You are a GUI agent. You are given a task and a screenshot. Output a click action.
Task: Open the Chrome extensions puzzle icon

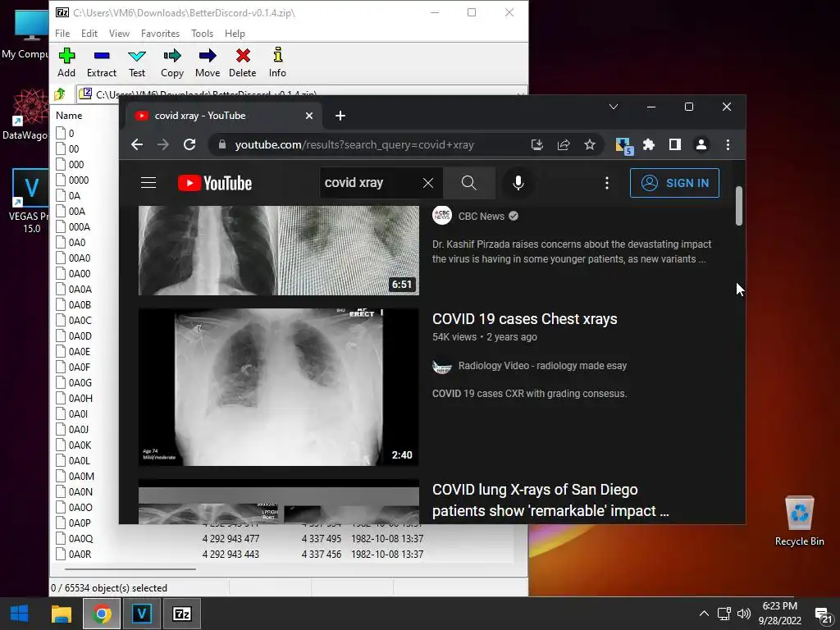[x=649, y=144]
